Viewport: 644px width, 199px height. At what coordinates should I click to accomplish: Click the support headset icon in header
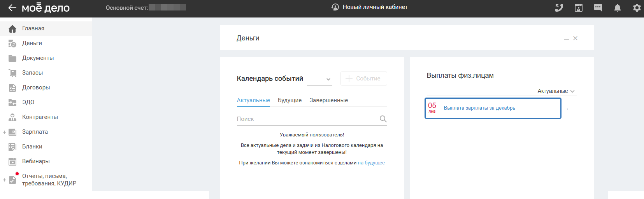335,7
